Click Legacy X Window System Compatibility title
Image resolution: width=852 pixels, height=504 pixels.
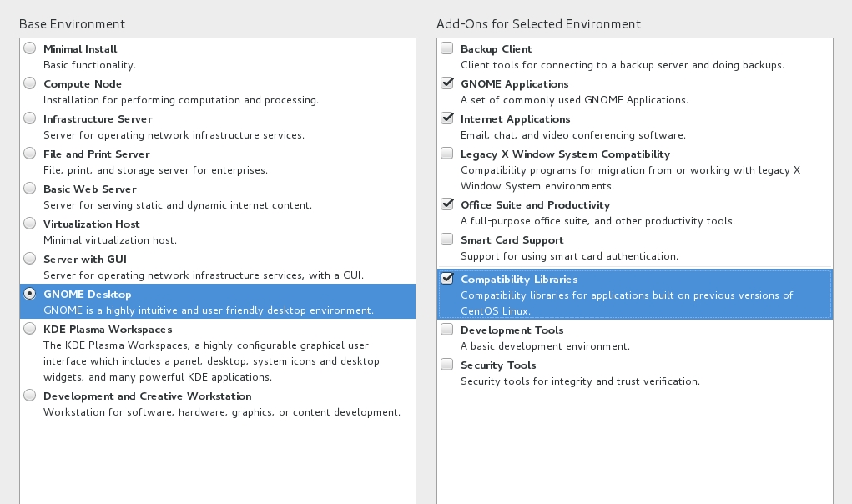click(x=565, y=154)
